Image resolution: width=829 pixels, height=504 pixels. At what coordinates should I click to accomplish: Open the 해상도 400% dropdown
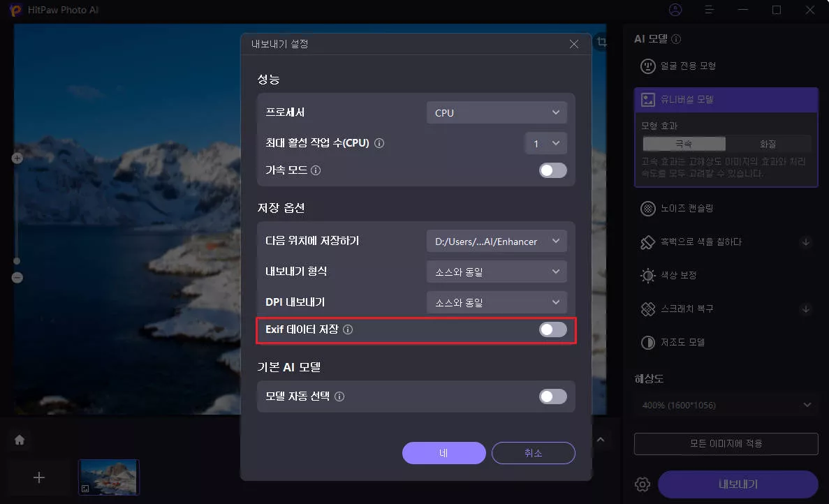coord(726,405)
